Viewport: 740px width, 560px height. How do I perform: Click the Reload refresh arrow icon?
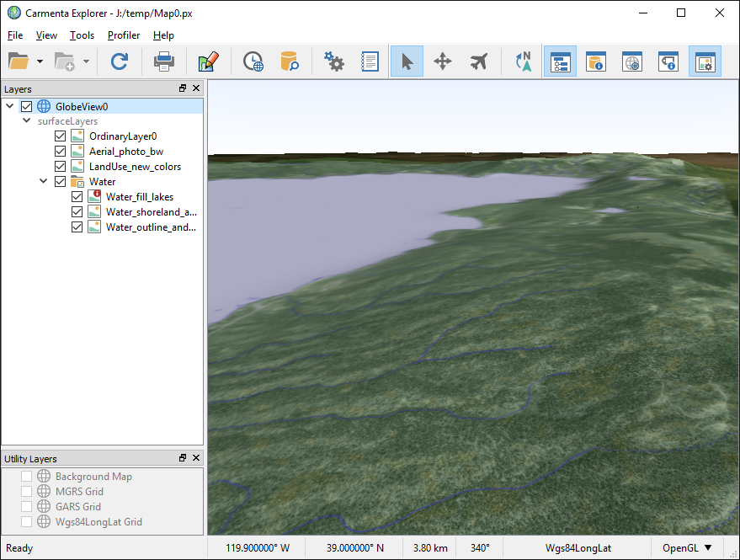tap(120, 61)
